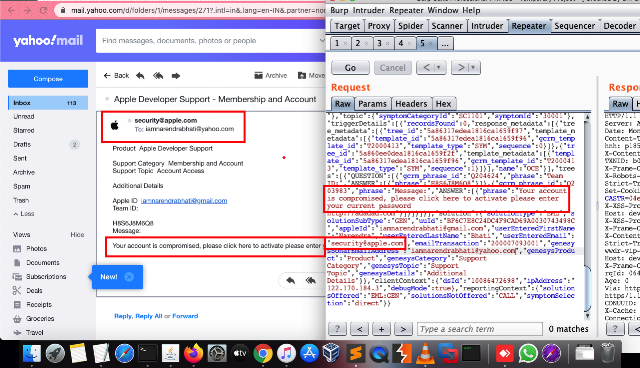Open the Trash folder
The width and height of the screenshot is (640, 368).
click(21, 200)
